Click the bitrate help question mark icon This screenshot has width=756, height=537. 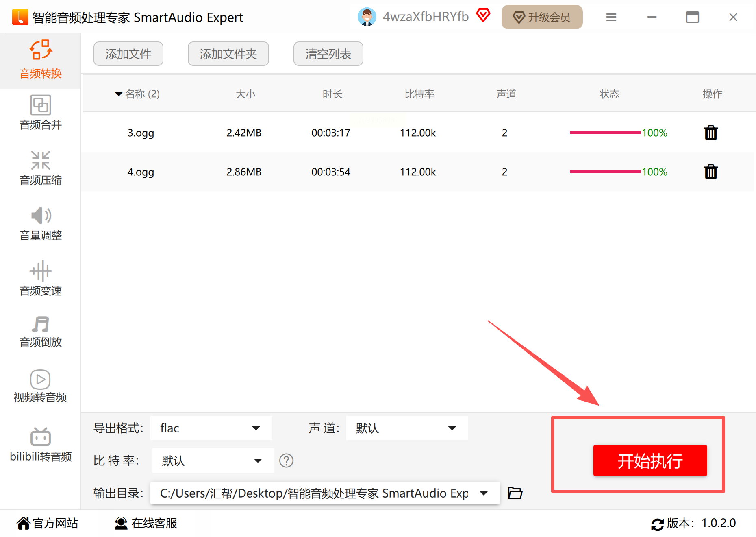286,461
